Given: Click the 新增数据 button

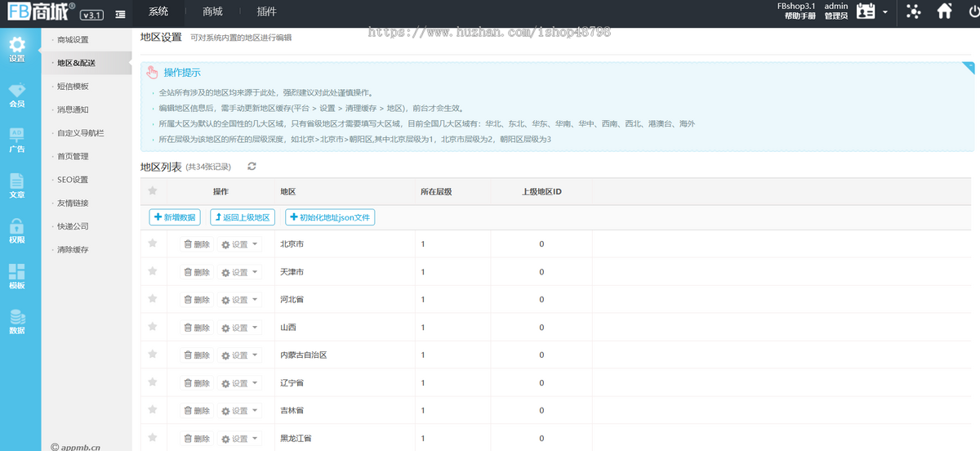Looking at the screenshot, I should pyautogui.click(x=175, y=217).
